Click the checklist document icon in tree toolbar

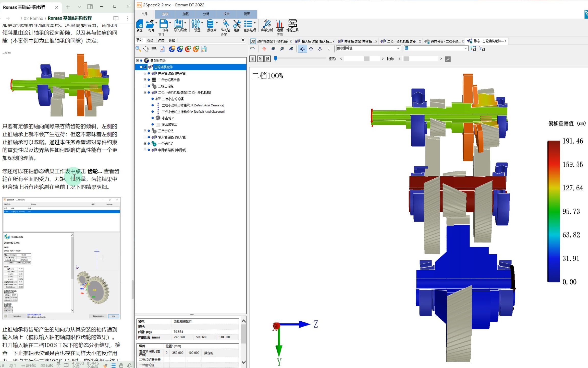click(x=162, y=49)
